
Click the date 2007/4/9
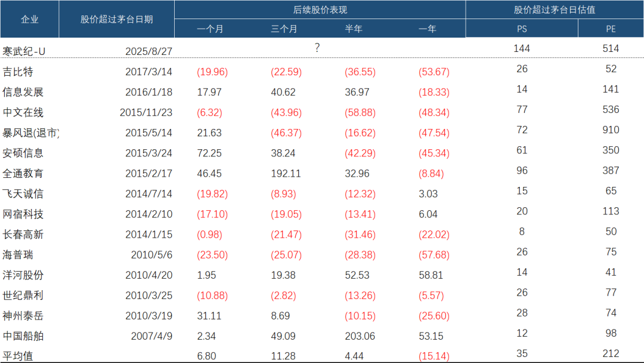(x=151, y=336)
